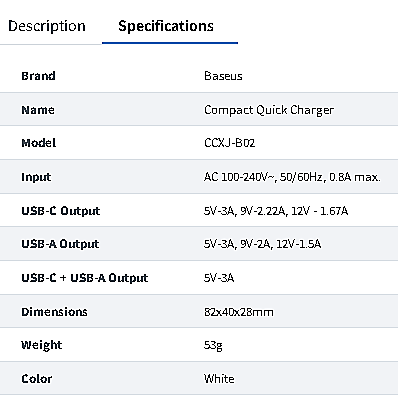Switch to the Description tab

click(x=47, y=26)
